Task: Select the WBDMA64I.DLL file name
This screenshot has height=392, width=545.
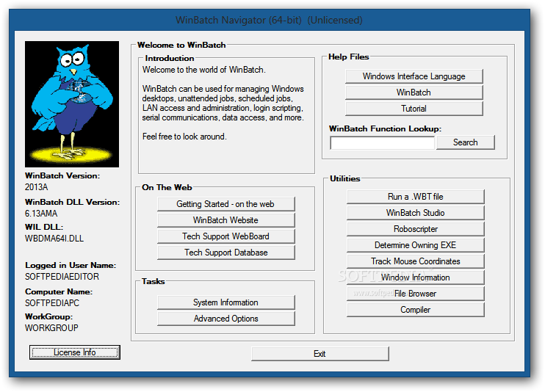Action: click(54, 239)
